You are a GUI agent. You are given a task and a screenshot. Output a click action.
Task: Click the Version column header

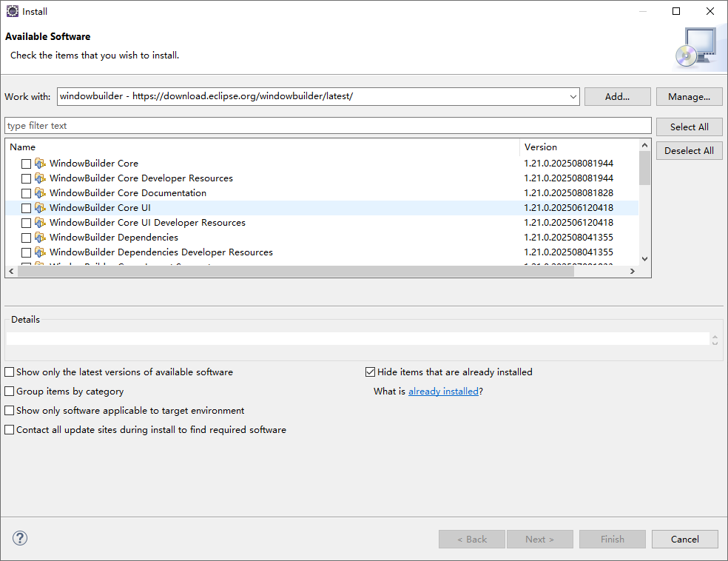pyautogui.click(x=579, y=147)
